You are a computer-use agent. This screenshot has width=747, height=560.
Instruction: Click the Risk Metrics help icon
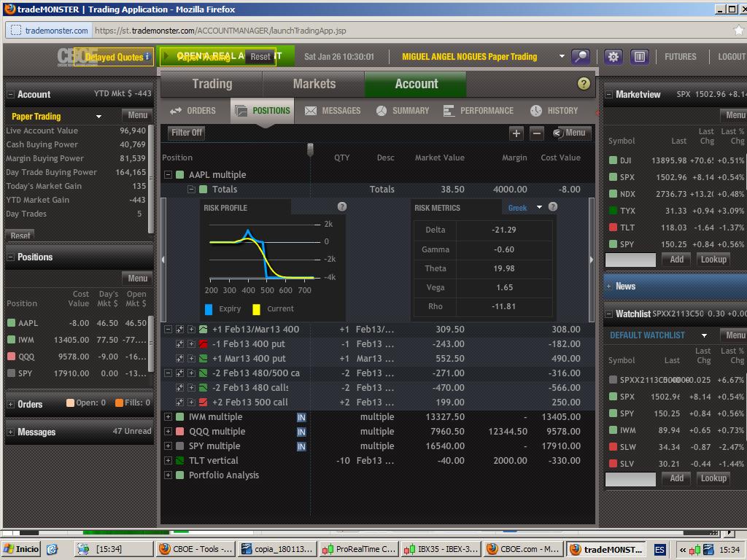(553, 206)
